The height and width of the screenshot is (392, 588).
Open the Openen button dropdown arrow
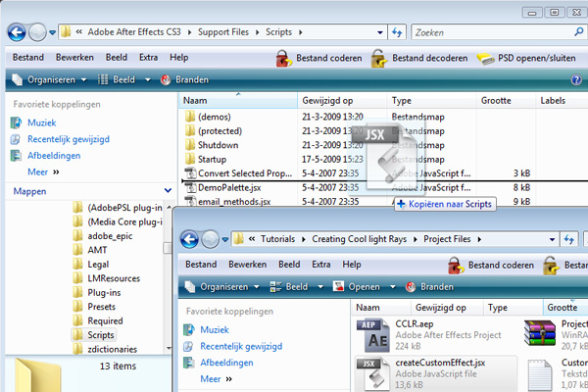[393, 287]
